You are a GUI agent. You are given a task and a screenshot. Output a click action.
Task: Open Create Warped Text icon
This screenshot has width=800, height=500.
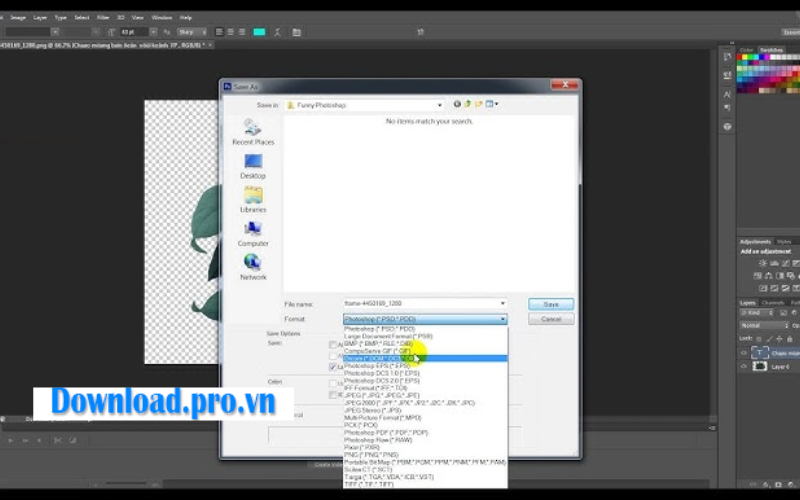click(x=278, y=32)
